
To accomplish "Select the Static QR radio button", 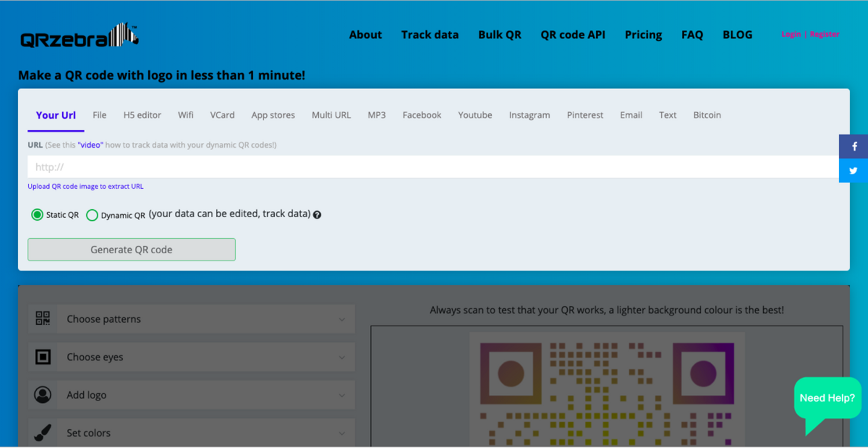I will pyautogui.click(x=37, y=215).
